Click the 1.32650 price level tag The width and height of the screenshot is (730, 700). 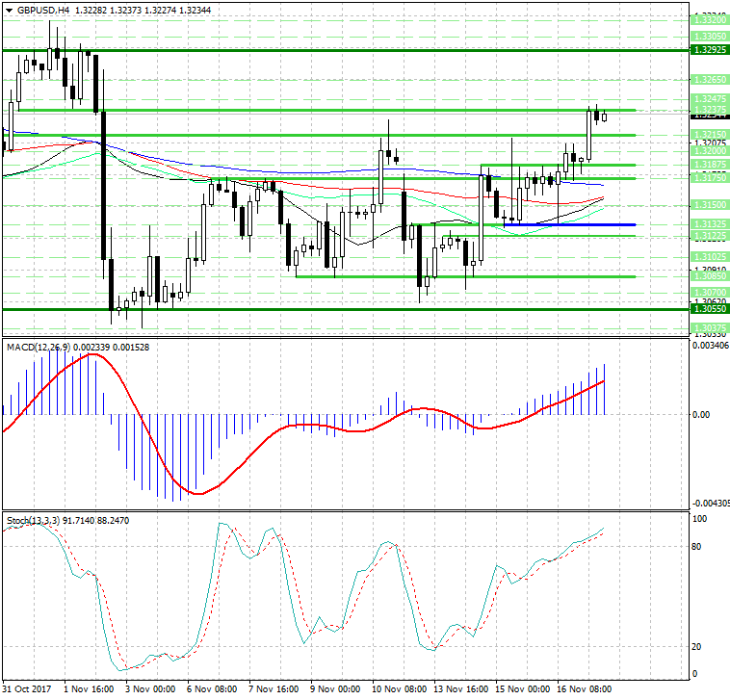(x=709, y=78)
